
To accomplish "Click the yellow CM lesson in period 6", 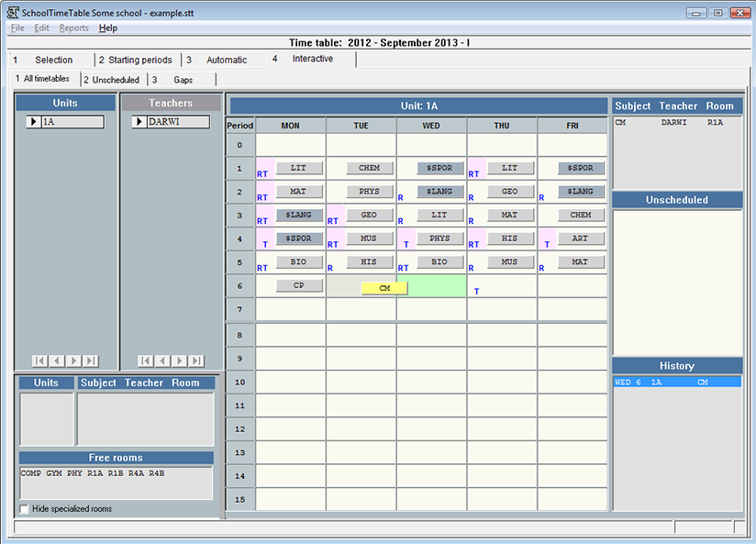I will [384, 288].
